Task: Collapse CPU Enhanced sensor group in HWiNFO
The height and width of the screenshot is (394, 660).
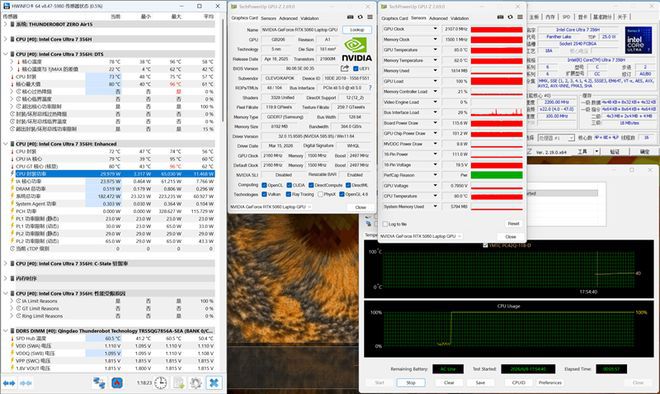Action: pos(5,144)
